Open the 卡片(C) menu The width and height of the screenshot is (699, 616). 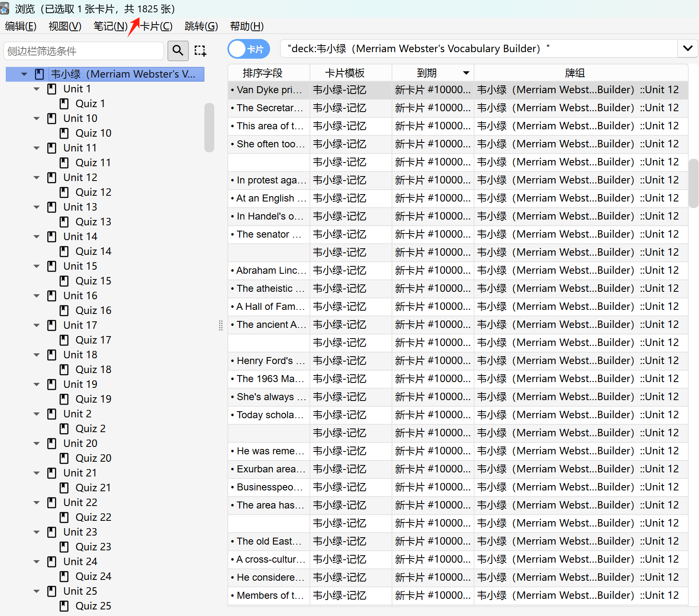click(x=156, y=26)
